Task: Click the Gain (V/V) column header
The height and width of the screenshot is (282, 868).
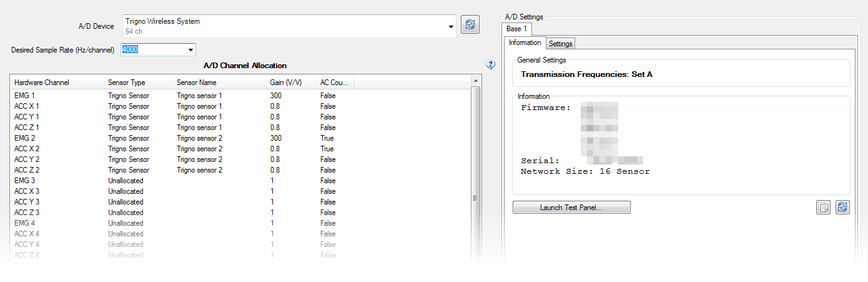Action: (291, 83)
